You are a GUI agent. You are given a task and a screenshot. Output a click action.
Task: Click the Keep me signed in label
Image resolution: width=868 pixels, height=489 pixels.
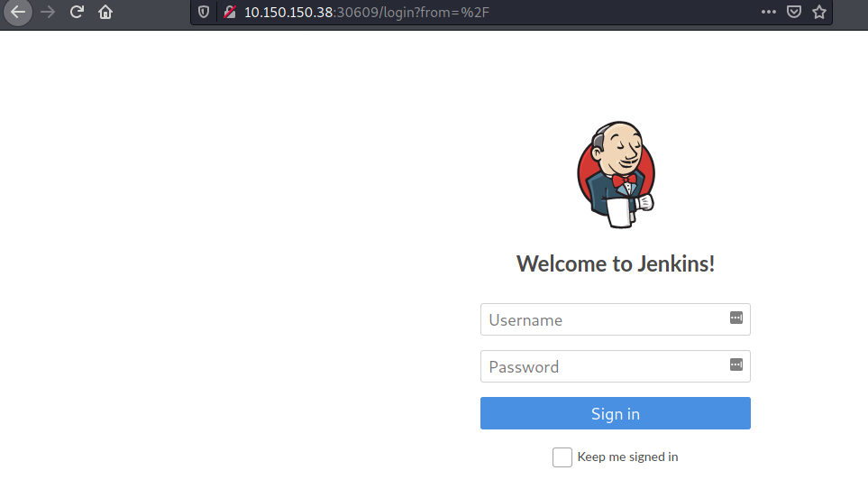[x=627, y=457]
